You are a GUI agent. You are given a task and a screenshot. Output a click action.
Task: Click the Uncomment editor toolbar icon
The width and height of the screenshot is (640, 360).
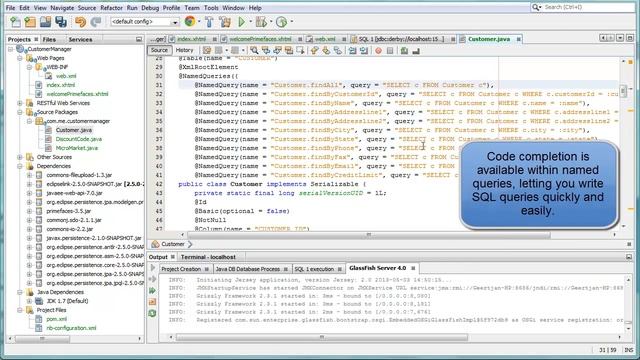tap(416, 51)
